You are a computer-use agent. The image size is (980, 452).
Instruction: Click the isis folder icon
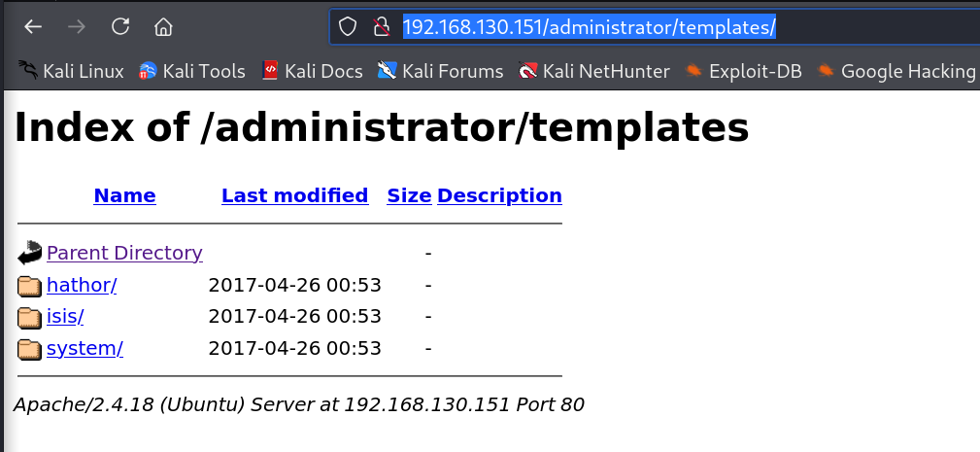click(x=30, y=317)
